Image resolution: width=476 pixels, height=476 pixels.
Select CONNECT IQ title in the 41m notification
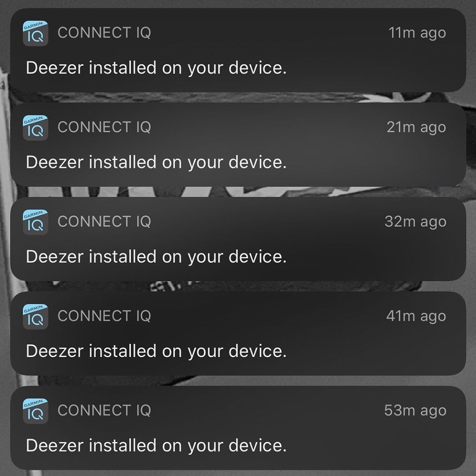tap(104, 316)
